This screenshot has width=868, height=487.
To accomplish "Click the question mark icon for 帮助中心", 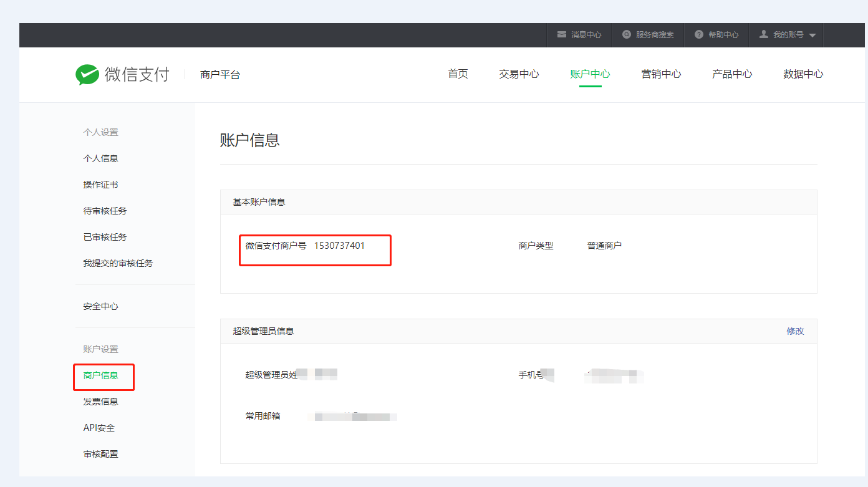I will [x=699, y=35].
